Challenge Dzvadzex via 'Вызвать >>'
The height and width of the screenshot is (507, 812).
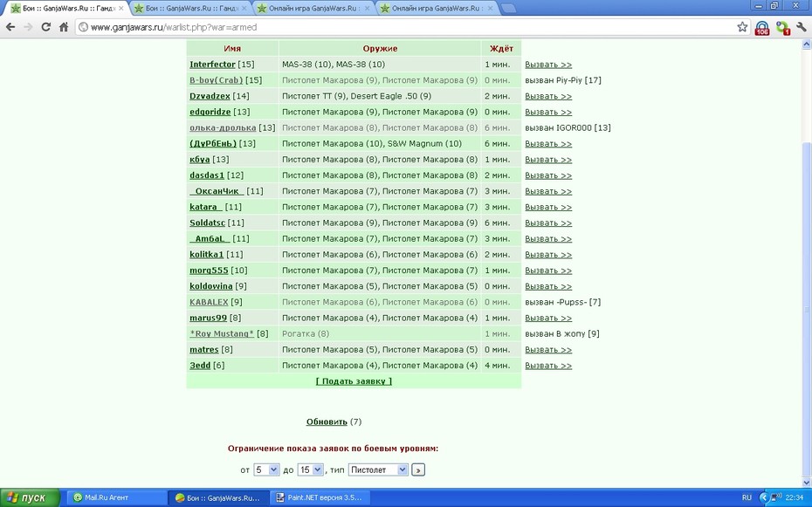click(x=548, y=96)
